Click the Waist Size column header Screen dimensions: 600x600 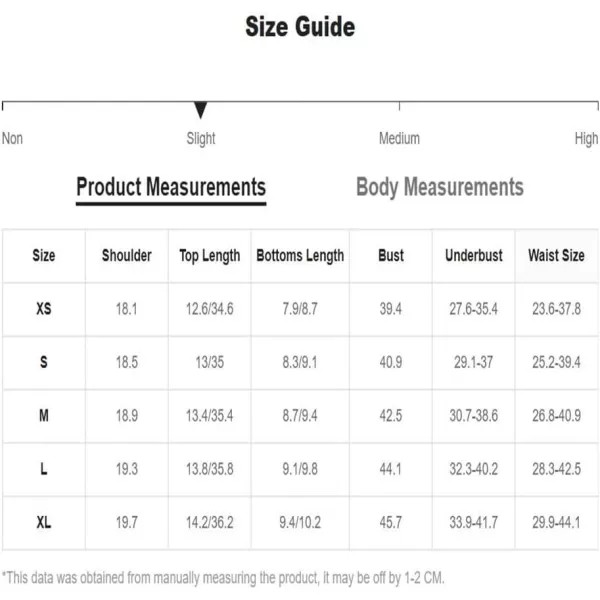click(x=556, y=255)
